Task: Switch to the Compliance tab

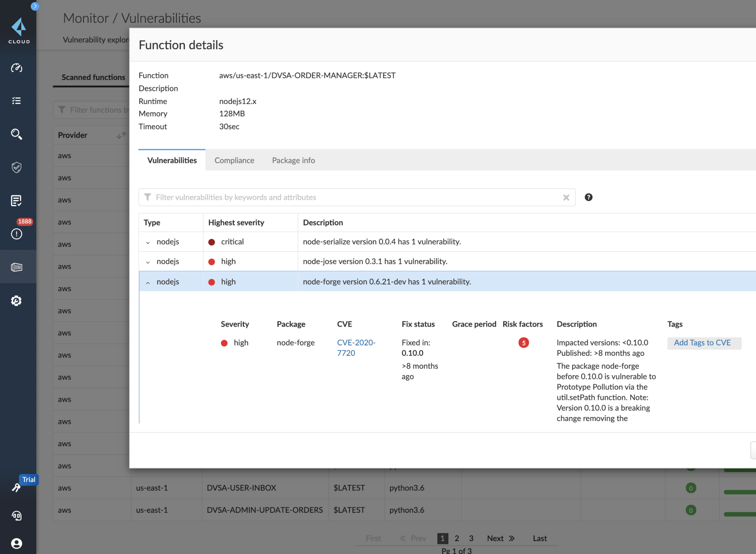Action: point(234,160)
